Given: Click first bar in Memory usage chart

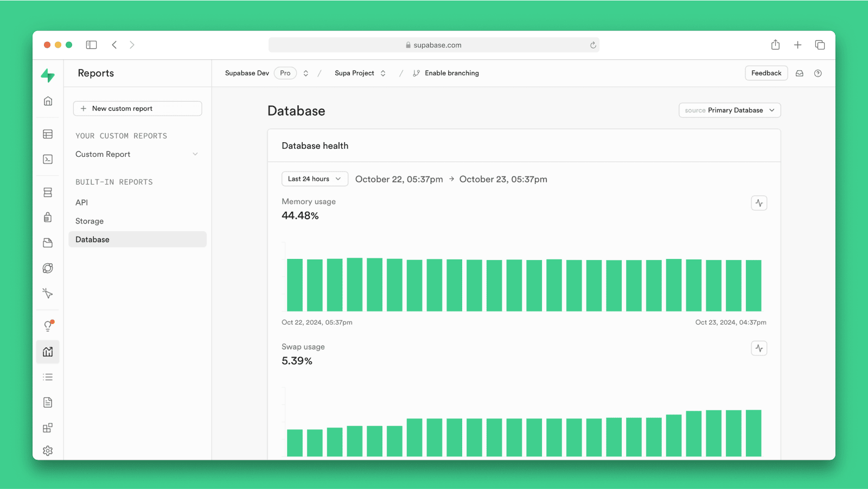Looking at the screenshot, I should 295,285.
